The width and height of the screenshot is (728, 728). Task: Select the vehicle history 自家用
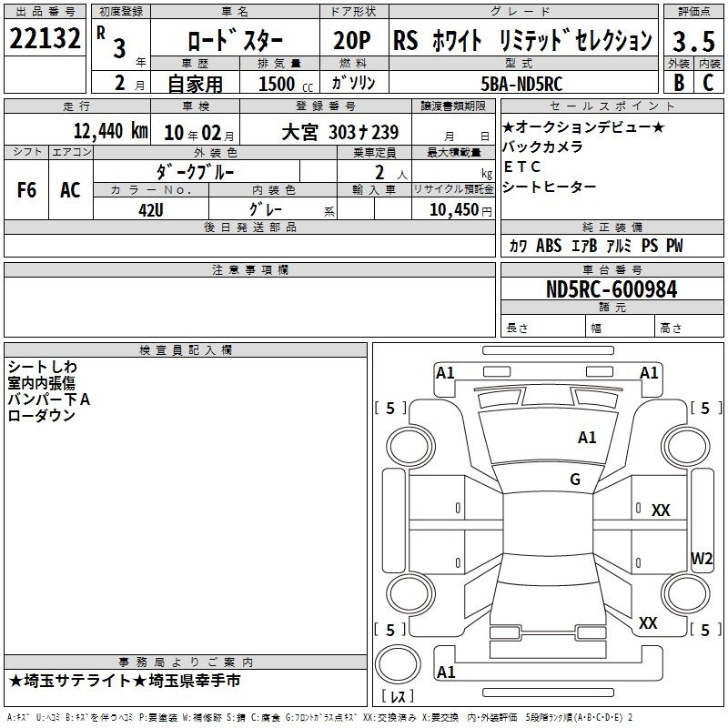tap(195, 84)
